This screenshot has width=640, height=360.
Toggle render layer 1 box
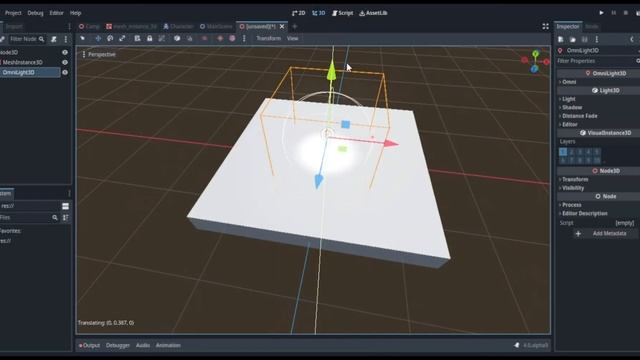point(563,152)
